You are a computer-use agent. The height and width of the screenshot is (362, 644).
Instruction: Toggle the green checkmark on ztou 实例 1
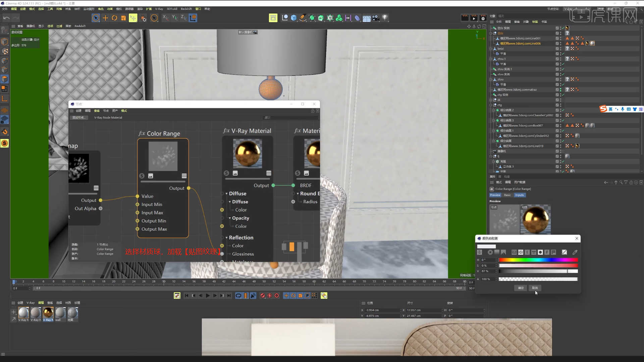point(563,69)
